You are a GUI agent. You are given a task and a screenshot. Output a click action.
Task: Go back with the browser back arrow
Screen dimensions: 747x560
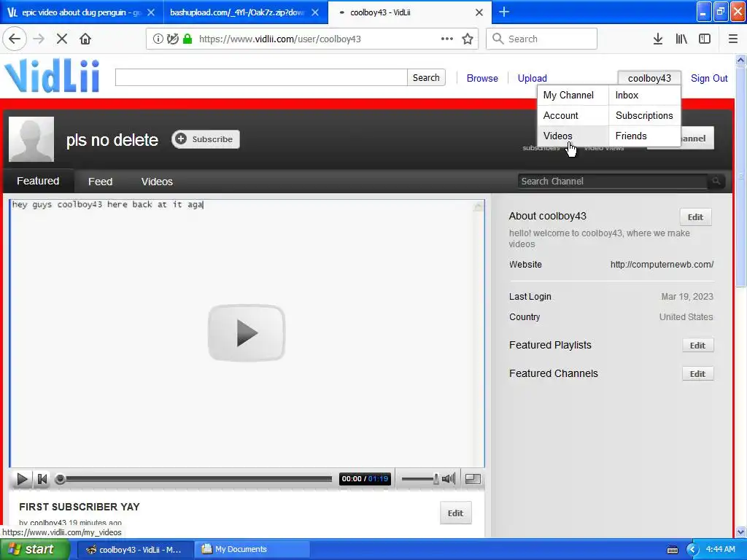pyautogui.click(x=15, y=39)
